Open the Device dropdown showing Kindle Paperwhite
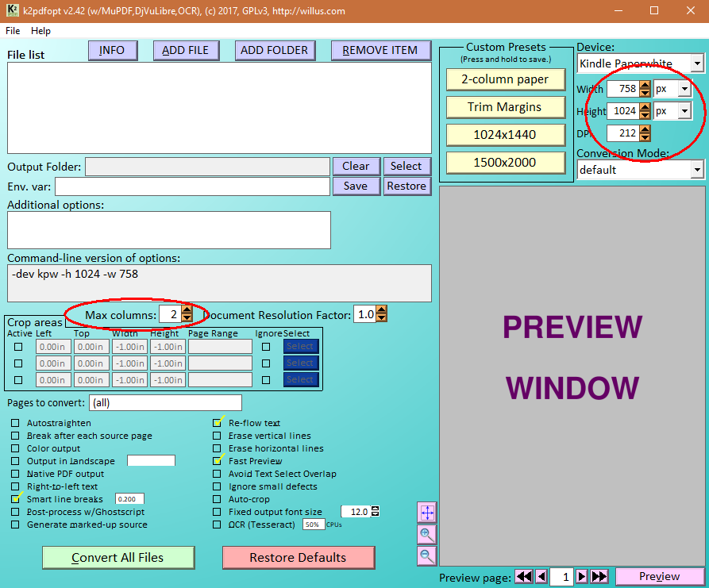This screenshot has width=709, height=588. click(641, 63)
